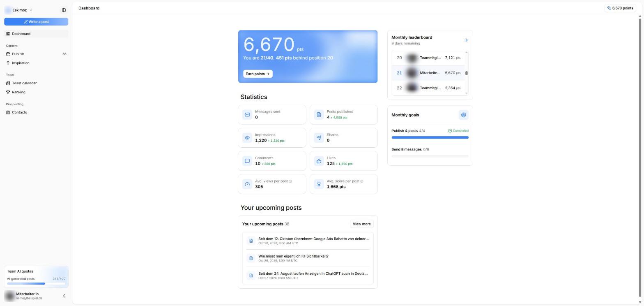This screenshot has width=644, height=306.
Task: Open the ChatGPT Anzeigen upcoming post
Action: 308,276
